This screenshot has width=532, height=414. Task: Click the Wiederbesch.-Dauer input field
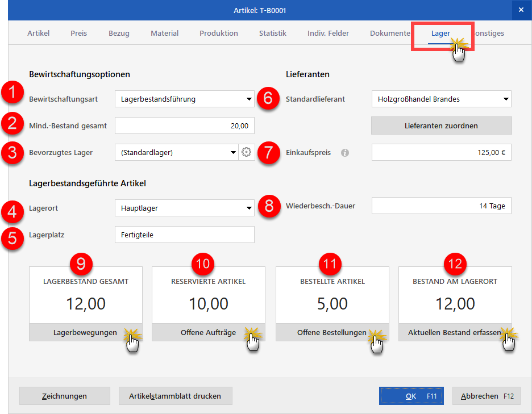click(x=442, y=206)
